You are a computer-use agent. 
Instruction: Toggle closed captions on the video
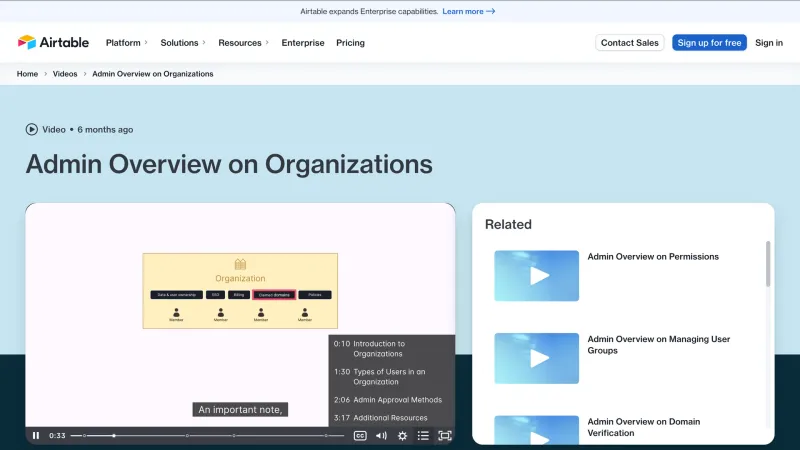[x=360, y=436]
